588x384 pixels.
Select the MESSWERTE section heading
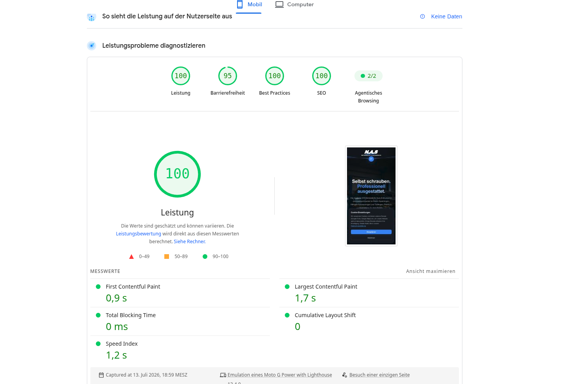pos(105,271)
